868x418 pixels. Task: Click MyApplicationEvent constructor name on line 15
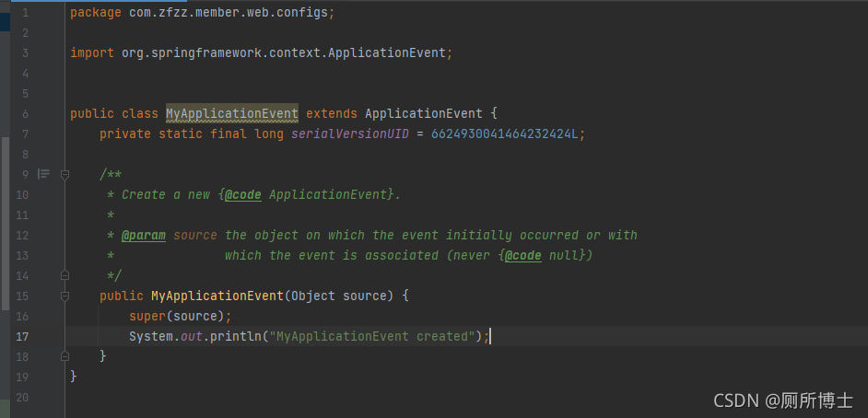[x=217, y=296]
